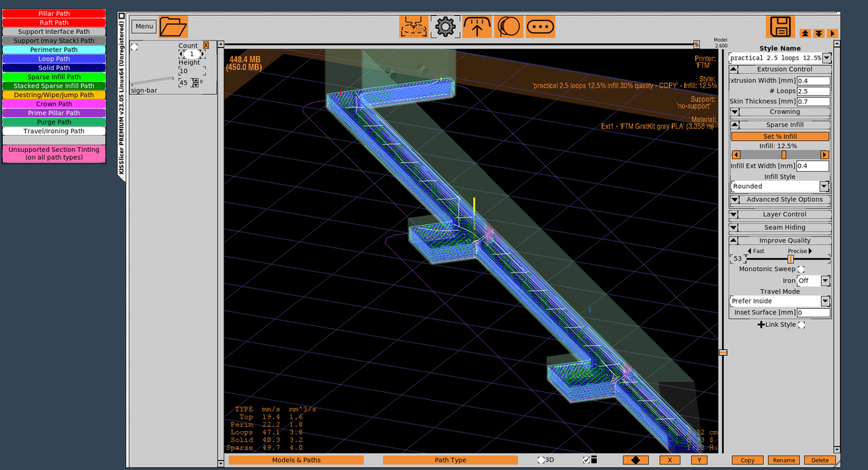868x470 pixels.
Task: Click the infill percentage slider handle
Action: 783,155
